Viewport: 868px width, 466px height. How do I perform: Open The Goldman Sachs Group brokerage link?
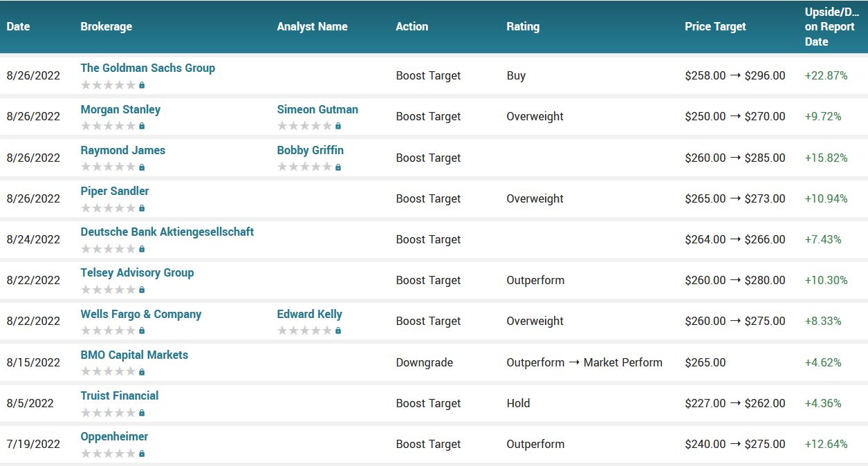click(148, 68)
